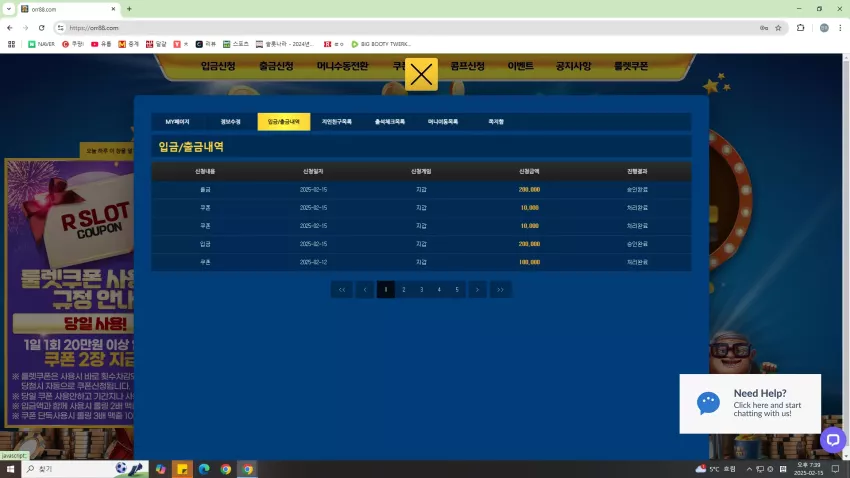Click the browser back arrow
The height and width of the screenshot is (478, 850).
[10, 28]
